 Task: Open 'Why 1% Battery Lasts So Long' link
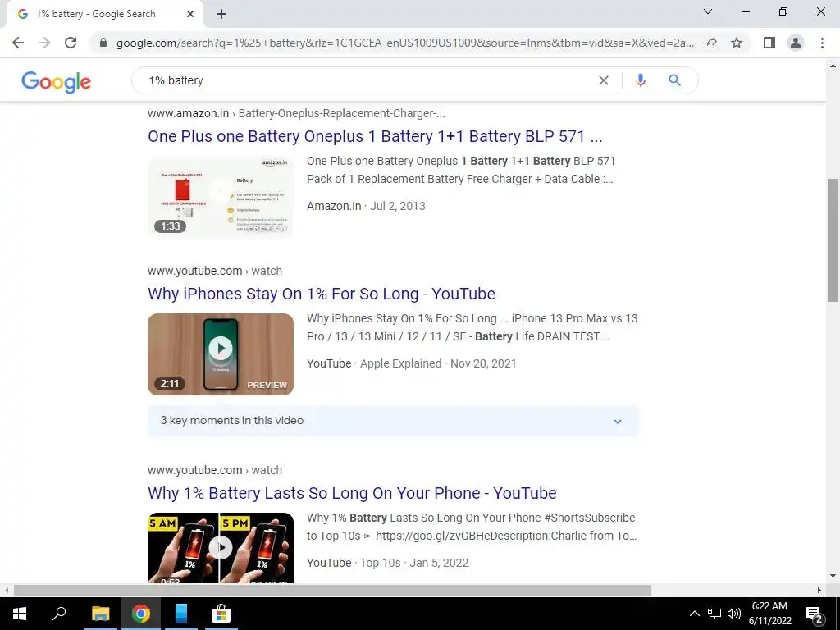pos(352,493)
